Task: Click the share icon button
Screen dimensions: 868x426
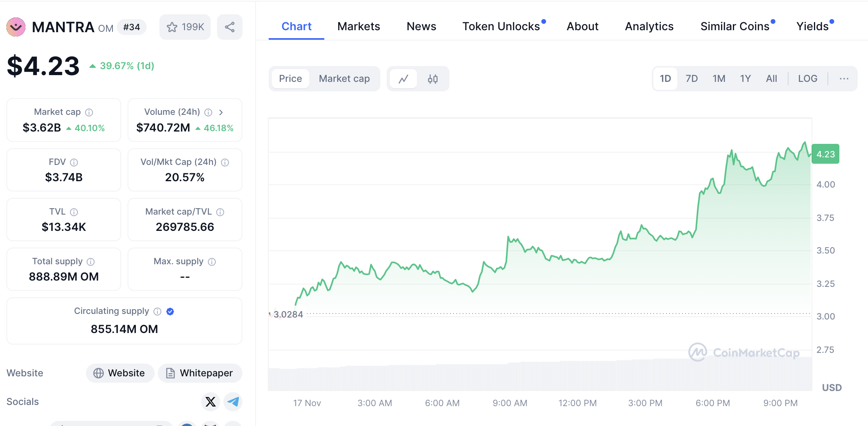Action: [x=230, y=27]
